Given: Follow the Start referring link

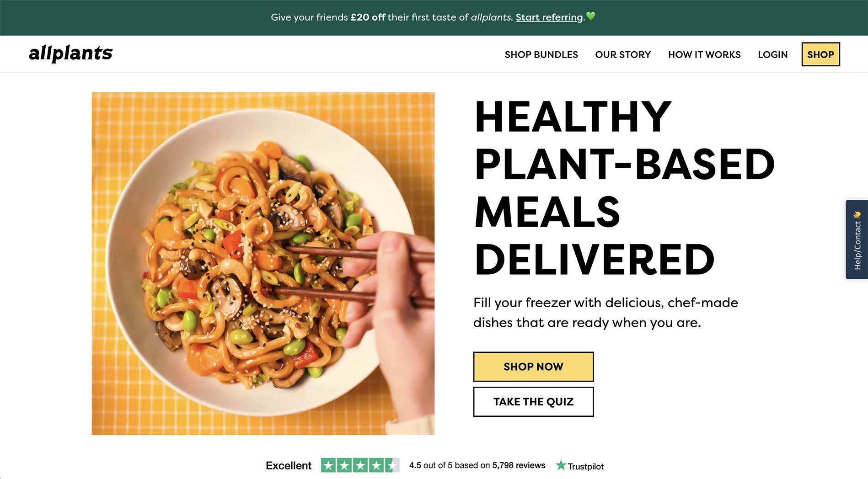Looking at the screenshot, I should click(x=549, y=17).
